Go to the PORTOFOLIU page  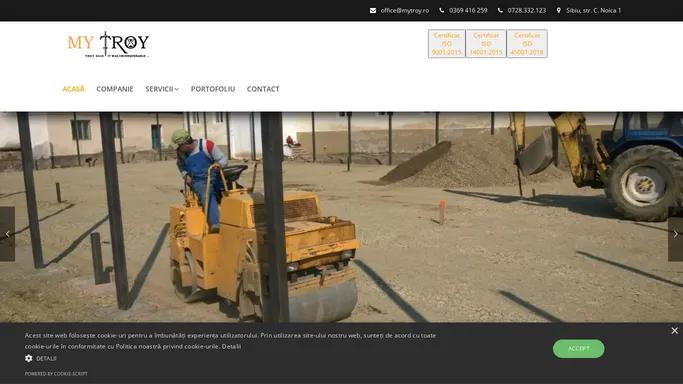[213, 89]
